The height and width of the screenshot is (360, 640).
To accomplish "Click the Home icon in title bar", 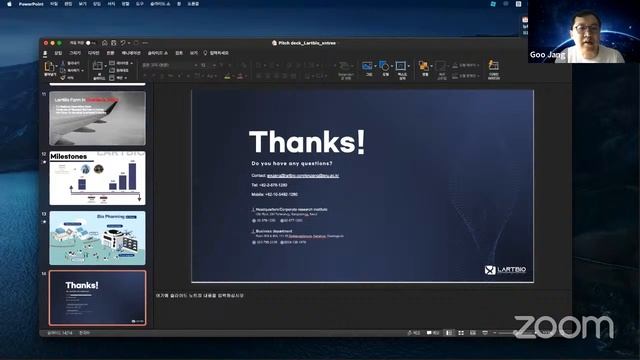I will (104, 43).
